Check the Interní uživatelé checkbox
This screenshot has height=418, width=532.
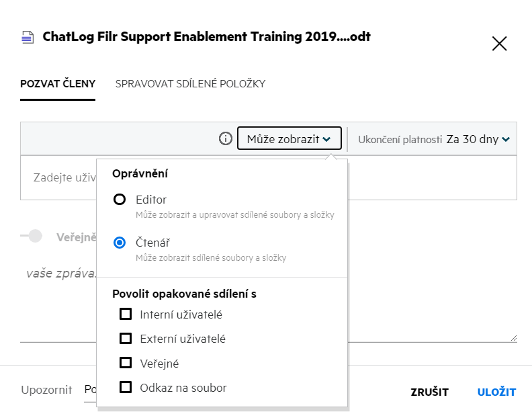click(125, 314)
